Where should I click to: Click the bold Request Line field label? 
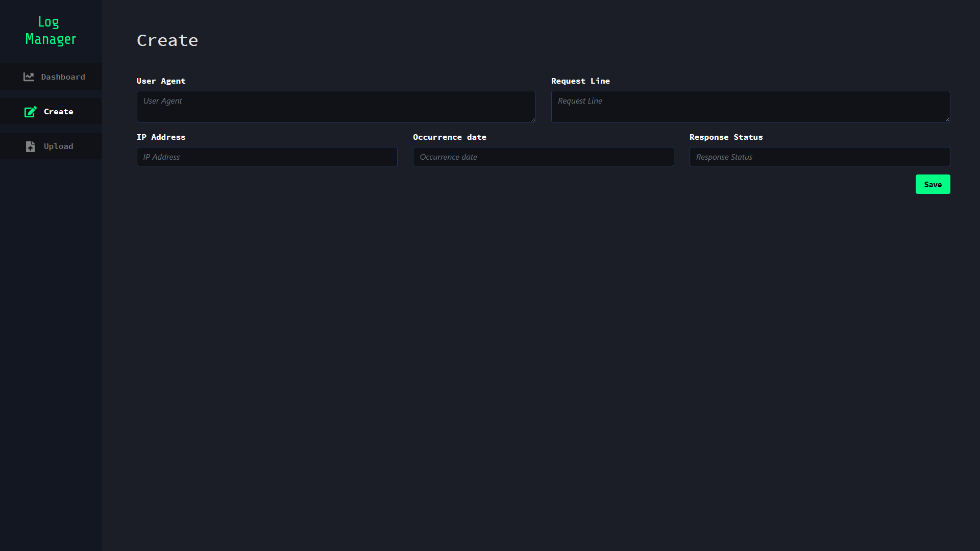coord(580,81)
